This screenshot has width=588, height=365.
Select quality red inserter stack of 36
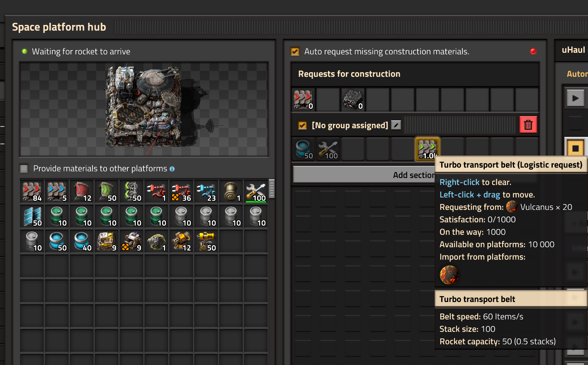click(181, 192)
